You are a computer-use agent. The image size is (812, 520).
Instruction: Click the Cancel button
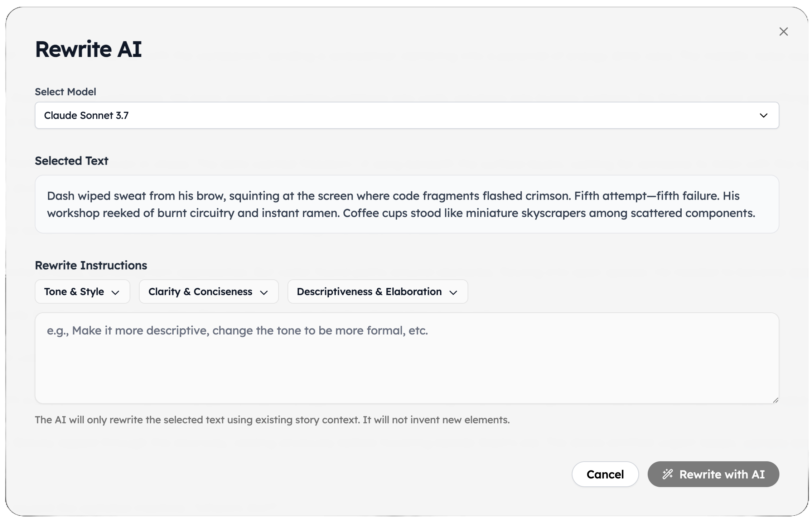(x=605, y=474)
